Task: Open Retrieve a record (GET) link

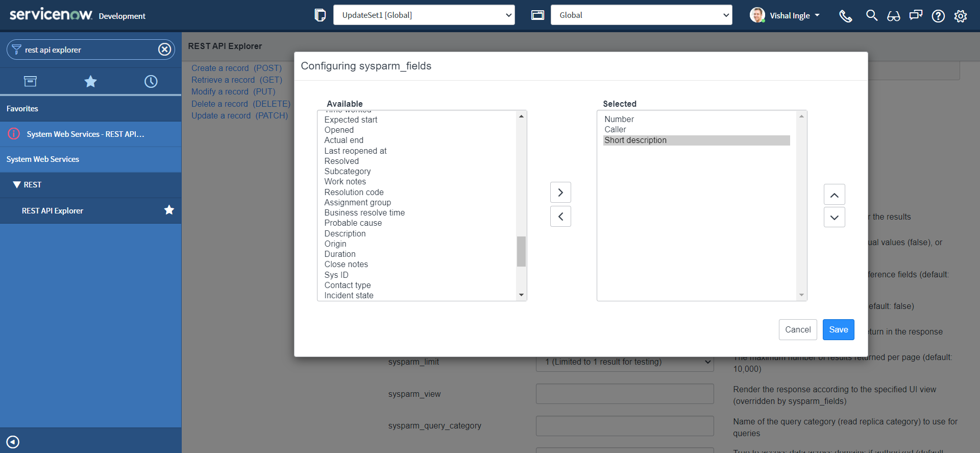Action: click(x=237, y=80)
